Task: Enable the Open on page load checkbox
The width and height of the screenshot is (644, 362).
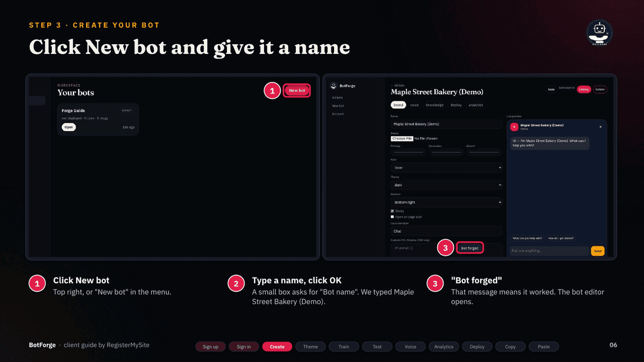Action: coord(392,217)
